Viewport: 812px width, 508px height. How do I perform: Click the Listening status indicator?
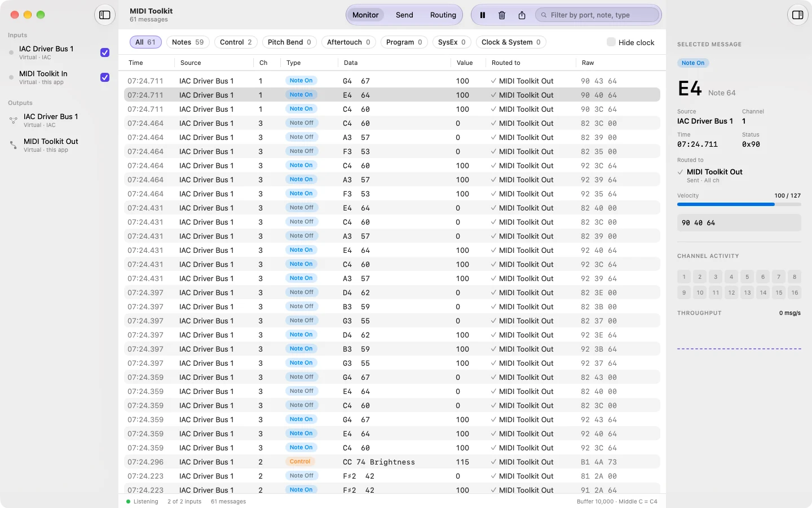point(142,501)
